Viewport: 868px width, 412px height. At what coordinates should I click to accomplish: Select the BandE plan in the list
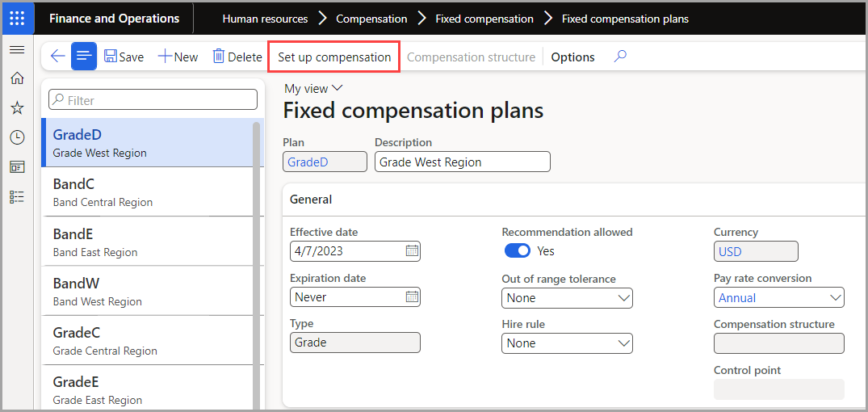tap(147, 242)
